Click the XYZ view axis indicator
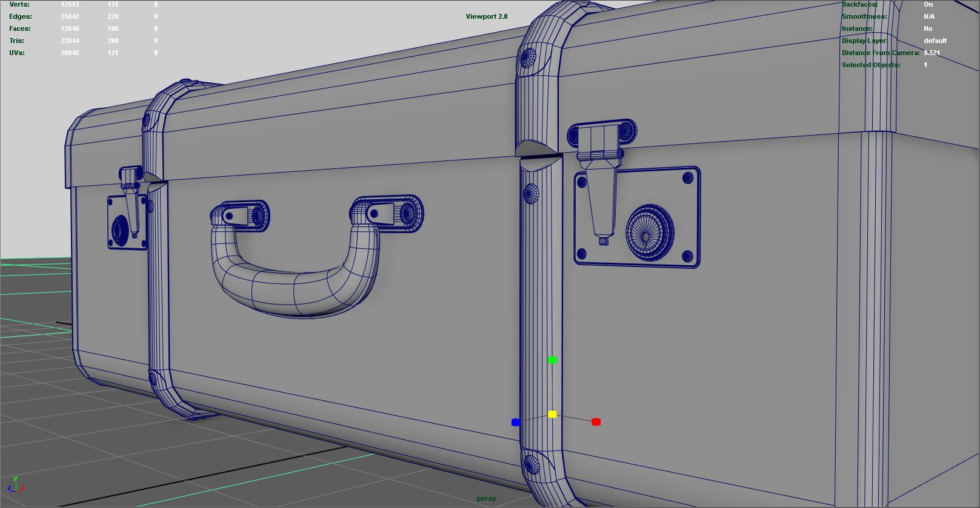Image resolution: width=980 pixels, height=508 pixels. pyautogui.click(x=15, y=484)
